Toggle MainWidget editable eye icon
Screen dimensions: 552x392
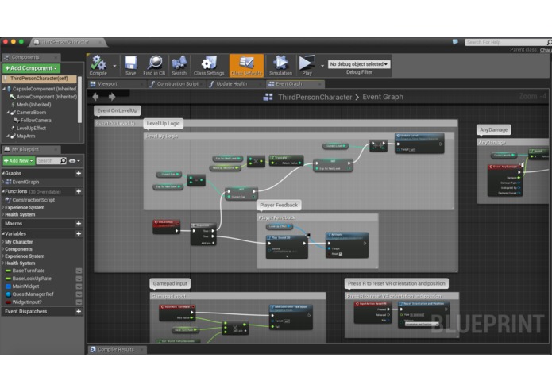tap(79, 286)
